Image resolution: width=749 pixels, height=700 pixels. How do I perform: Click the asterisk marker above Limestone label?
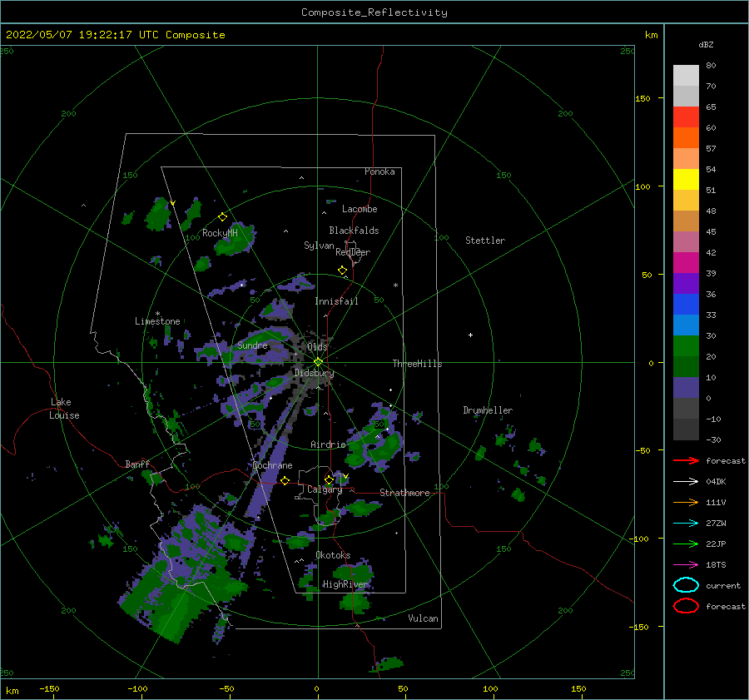[x=157, y=314]
